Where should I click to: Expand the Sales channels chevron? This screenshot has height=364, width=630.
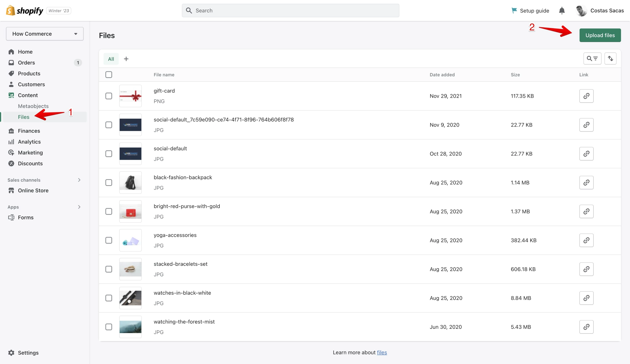click(79, 180)
